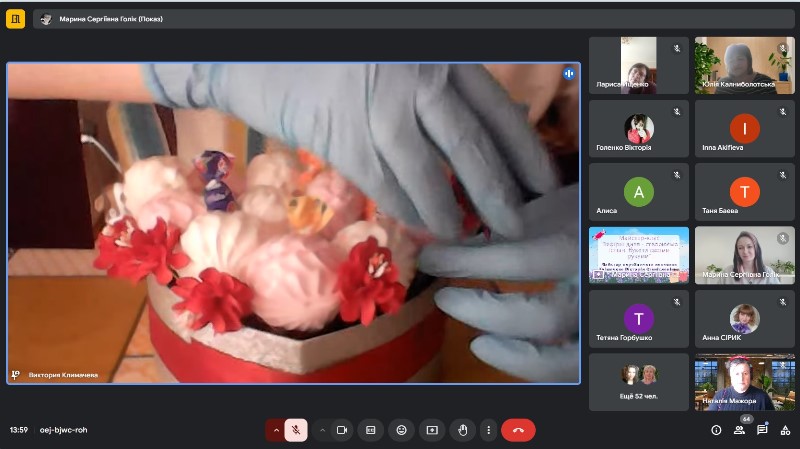Click the present screen icon
Image resolution: width=800 pixels, height=449 pixels.
(432, 430)
